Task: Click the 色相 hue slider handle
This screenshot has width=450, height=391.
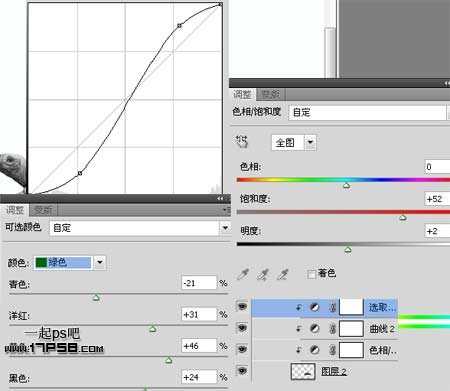Action: (x=346, y=185)
